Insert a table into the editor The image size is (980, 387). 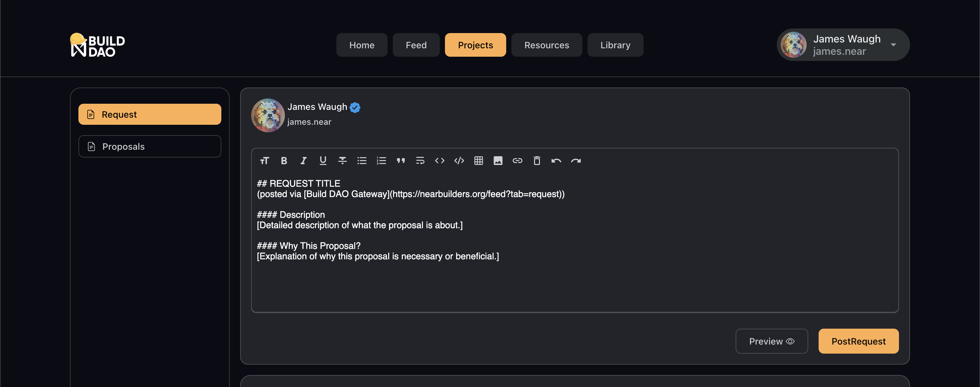479,160
